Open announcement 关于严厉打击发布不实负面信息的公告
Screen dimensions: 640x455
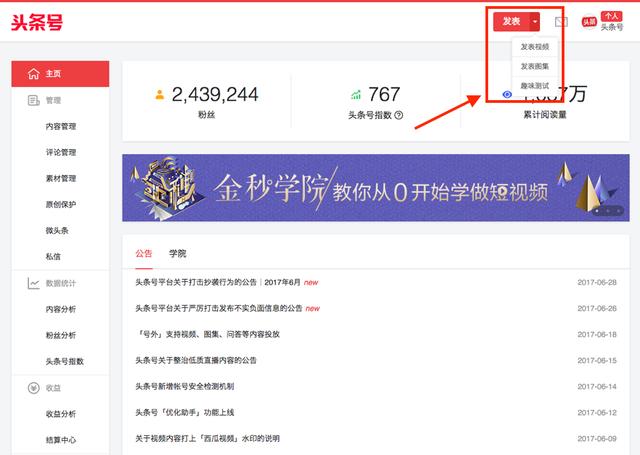[x=219, y=309]
